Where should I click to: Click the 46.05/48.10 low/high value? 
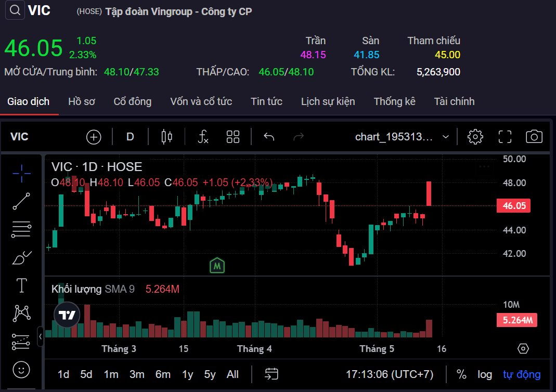[286, 72]
